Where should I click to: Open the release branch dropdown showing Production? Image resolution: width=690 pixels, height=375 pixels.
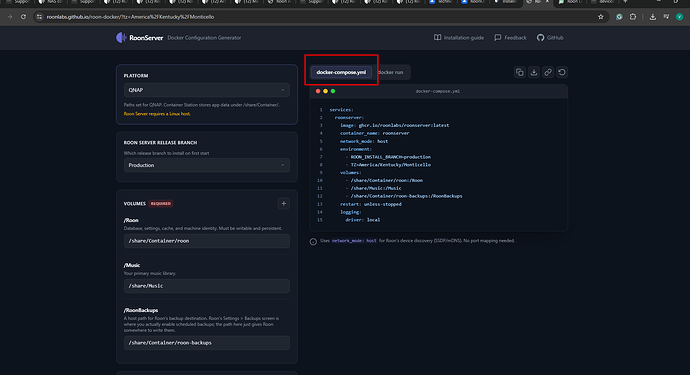[x=206, y=165]
